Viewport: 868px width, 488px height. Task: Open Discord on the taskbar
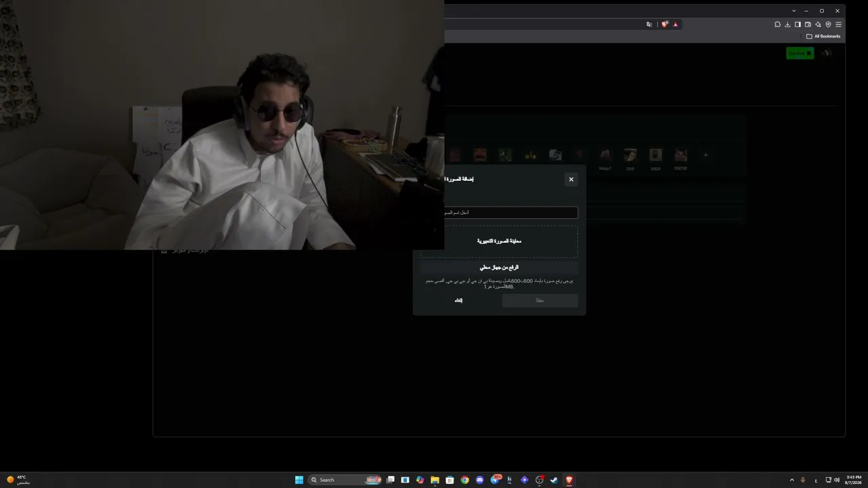tap(479, 480)
